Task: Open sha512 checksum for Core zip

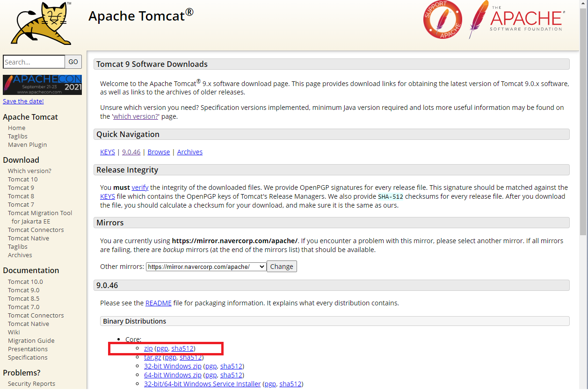Action: (182, 349)
